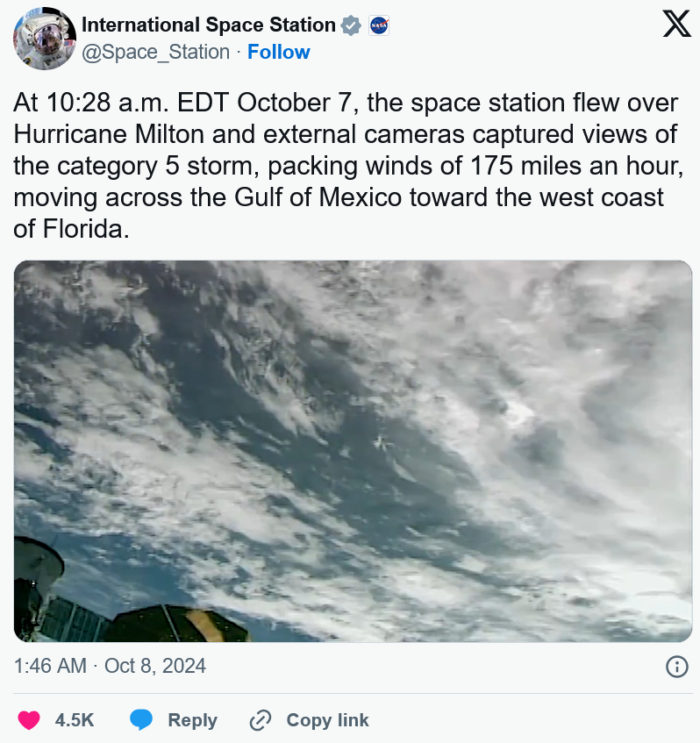Open the X logo link
This screenshot has height=743, width=700.
click(676, 25)
